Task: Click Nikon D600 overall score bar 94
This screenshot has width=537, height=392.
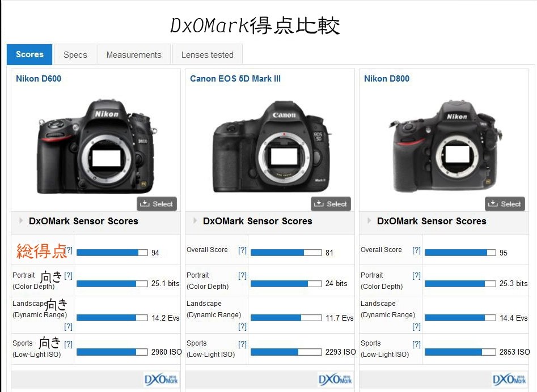Action: (112, 253)
